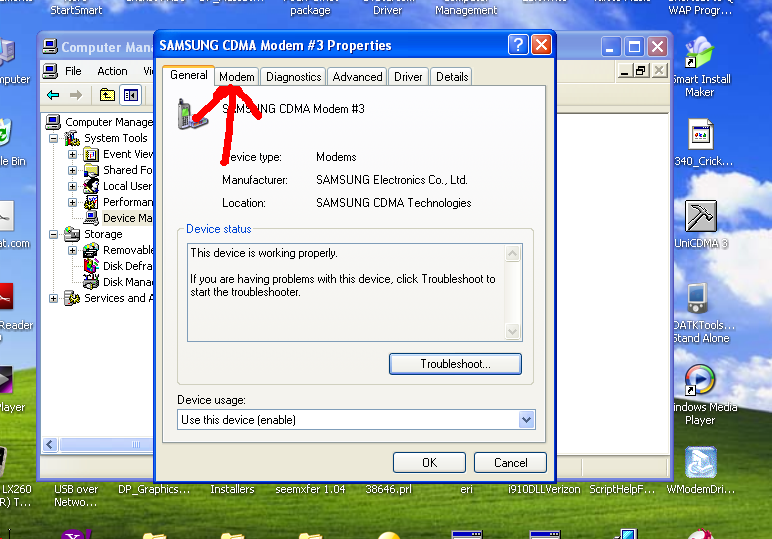Switch to the Modem tab
Screen dimensions: 772x539
click(x=237, y=77)
